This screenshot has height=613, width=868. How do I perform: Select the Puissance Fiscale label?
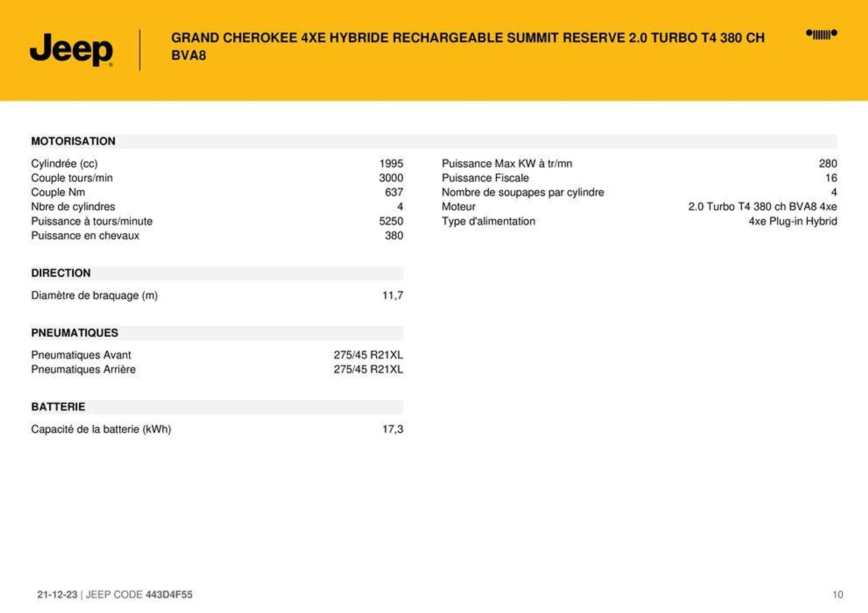tap(485, 178)
